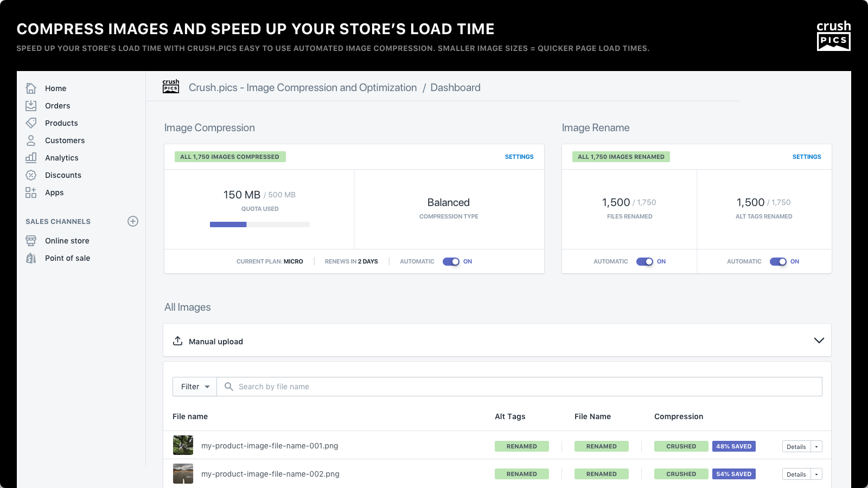The height and width of the screenshot is (488, 868).
Task: Expand the Manual upload section chevron
Action: 819,341
